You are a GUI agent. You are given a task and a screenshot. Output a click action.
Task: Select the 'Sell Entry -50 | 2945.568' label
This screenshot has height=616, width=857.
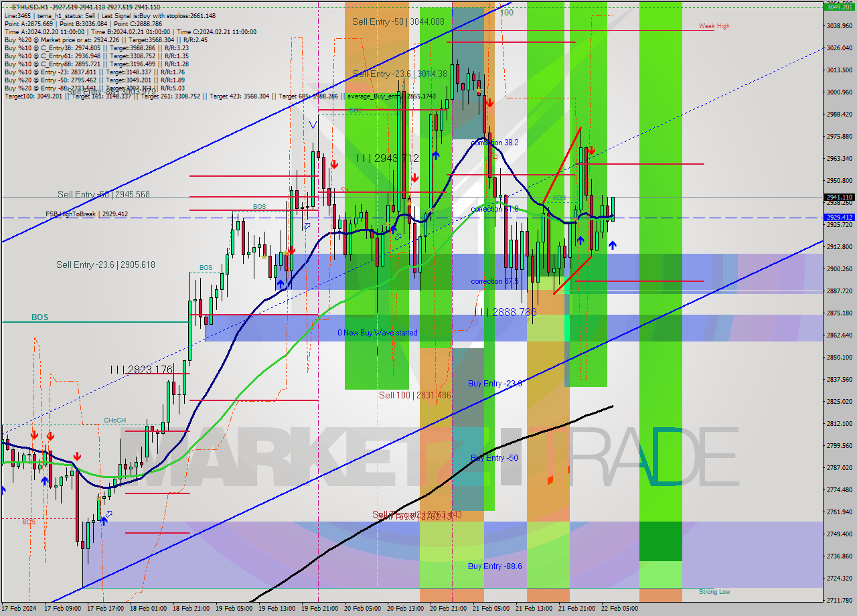coord(103,195)
